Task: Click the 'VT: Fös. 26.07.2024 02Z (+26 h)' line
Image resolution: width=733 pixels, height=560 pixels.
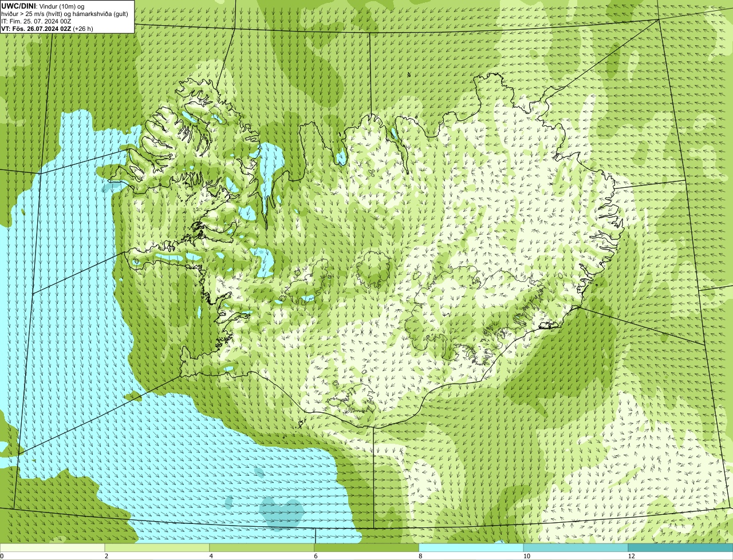Action: pyautogui.click(x=48, y=29)
